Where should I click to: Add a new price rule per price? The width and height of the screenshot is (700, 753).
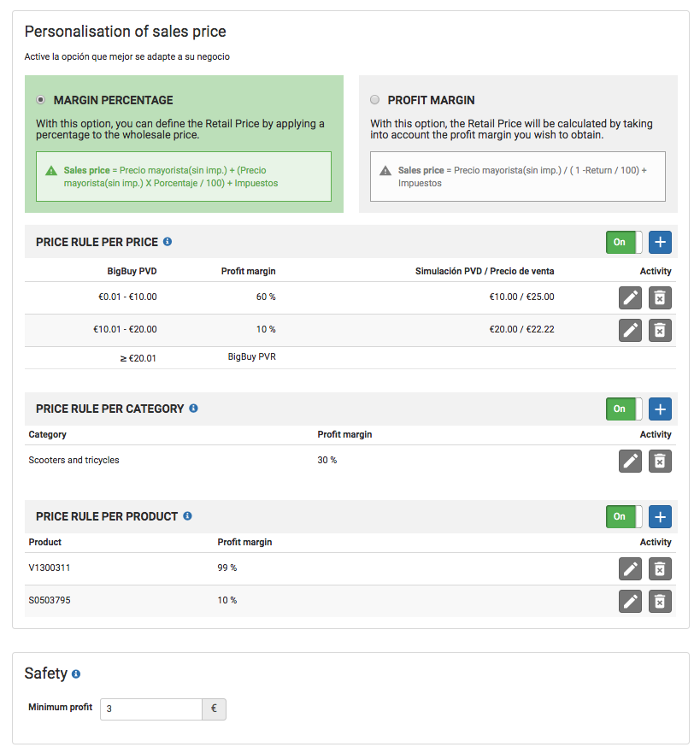[x=660, y=243]
